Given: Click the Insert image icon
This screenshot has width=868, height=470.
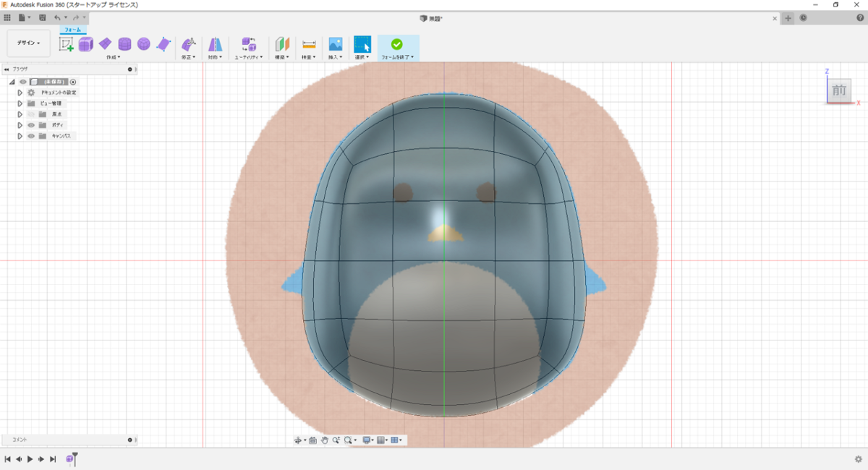Looking at the screenshot, I should tap(336, 44).
